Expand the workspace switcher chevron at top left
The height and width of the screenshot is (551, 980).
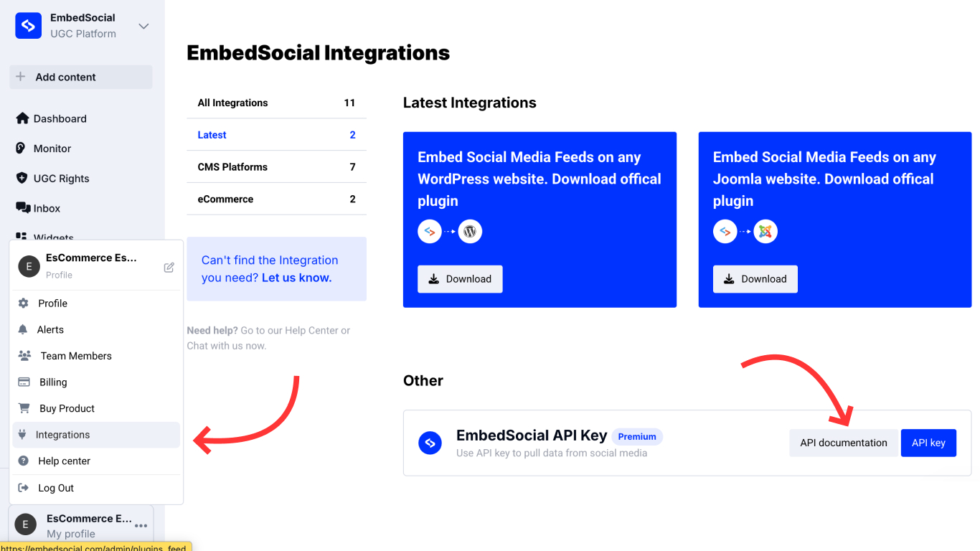(143, 25)
